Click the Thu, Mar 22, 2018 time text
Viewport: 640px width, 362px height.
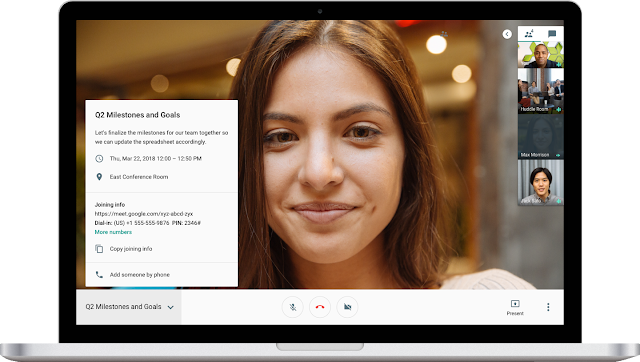156,158
